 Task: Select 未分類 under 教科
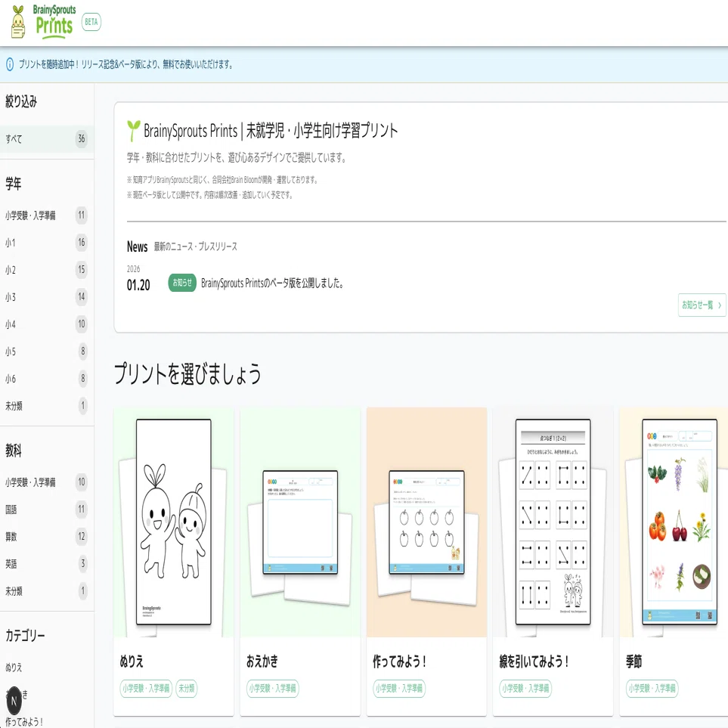[x=47, y=591]
